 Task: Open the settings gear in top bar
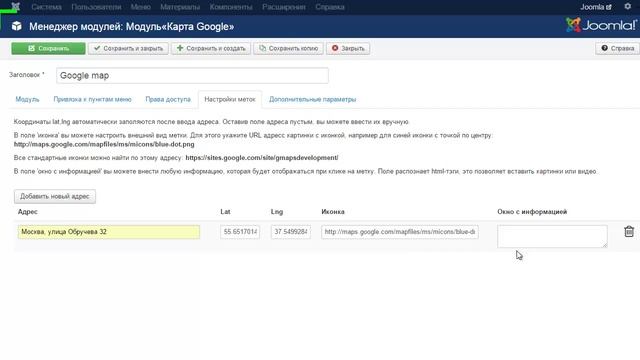coord(628,6)
